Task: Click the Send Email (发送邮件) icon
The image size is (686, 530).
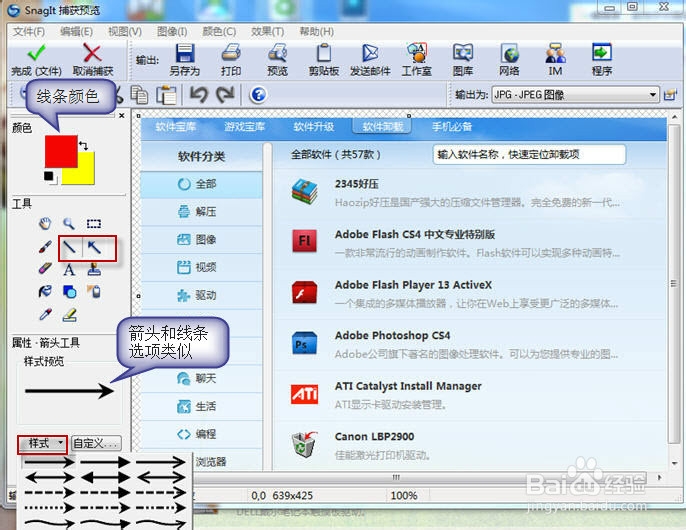Action: [x=370, y=53]
